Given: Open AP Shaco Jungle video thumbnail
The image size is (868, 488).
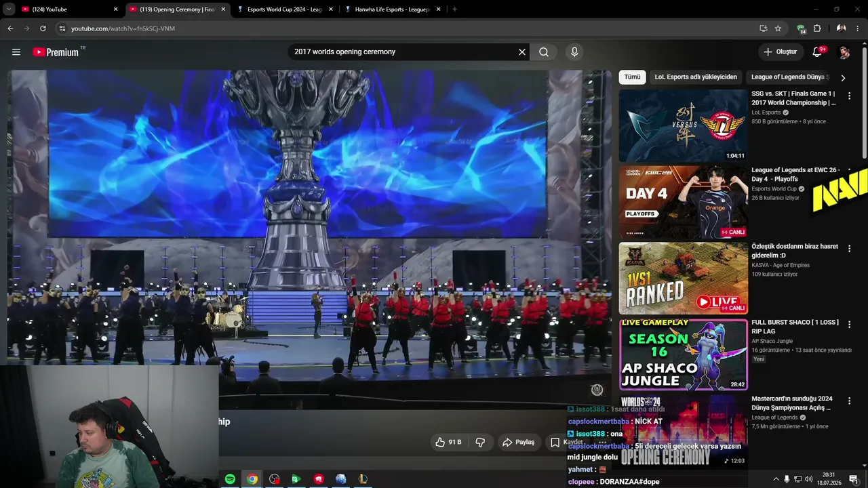Looking at the screenshot, I should 684,354.
